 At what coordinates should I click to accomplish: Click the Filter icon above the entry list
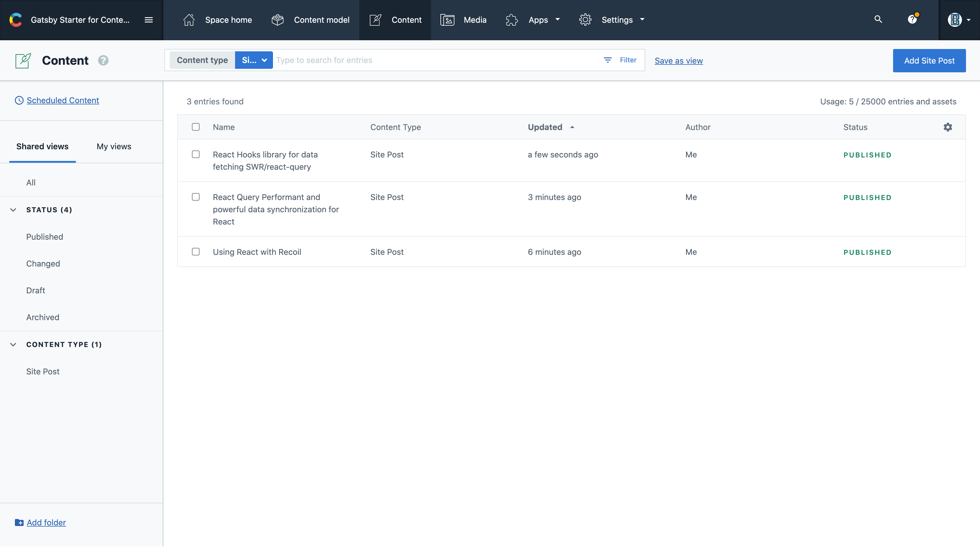[x=608, y=60]
